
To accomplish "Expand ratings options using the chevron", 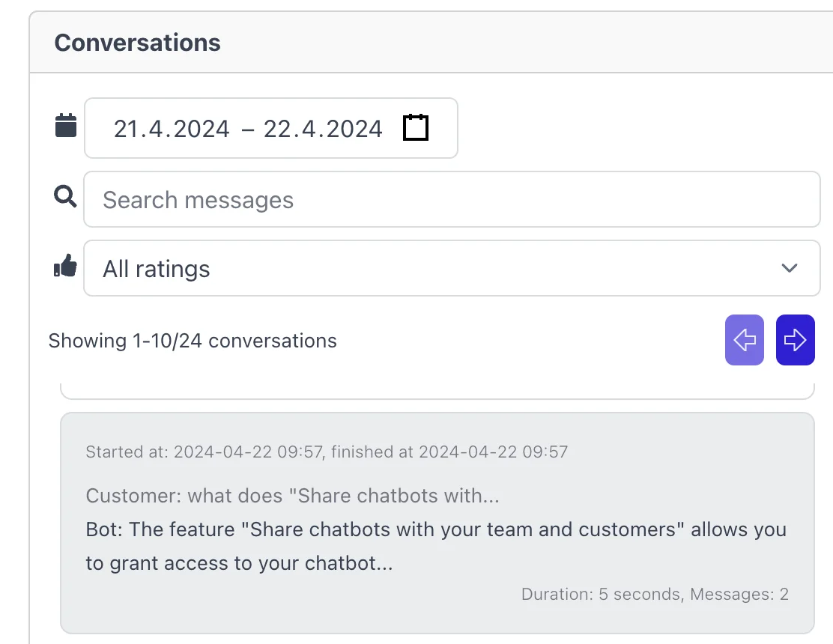I will 789,268.
